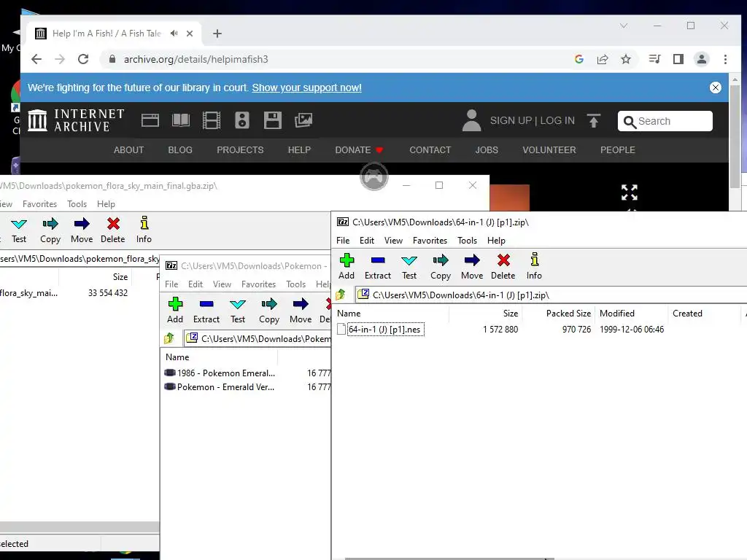Select Pokemon - Emerald Ver... file row
This screenshot has height=560, width=747.
click(x=220, y=387)
